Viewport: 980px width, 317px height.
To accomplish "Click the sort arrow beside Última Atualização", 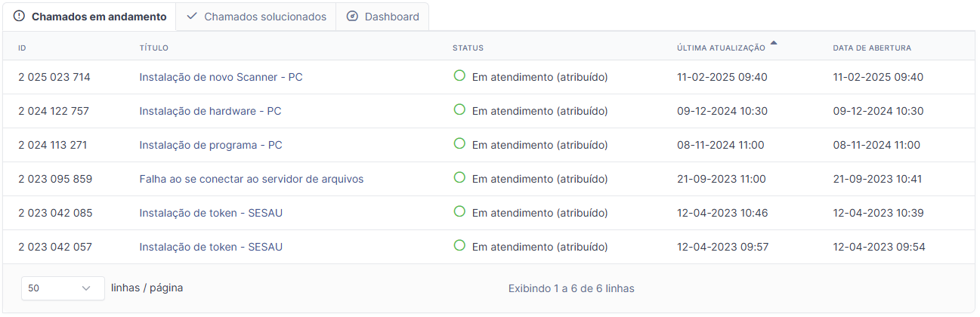I will [x=774, y=44].
